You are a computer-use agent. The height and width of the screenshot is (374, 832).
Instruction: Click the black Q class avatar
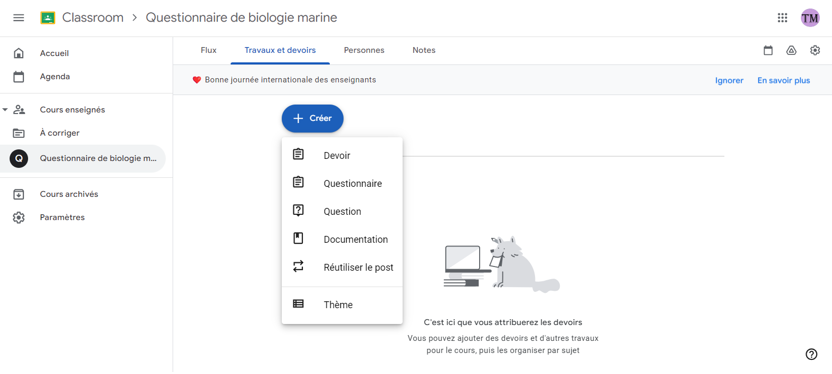(x=19, y=159)
